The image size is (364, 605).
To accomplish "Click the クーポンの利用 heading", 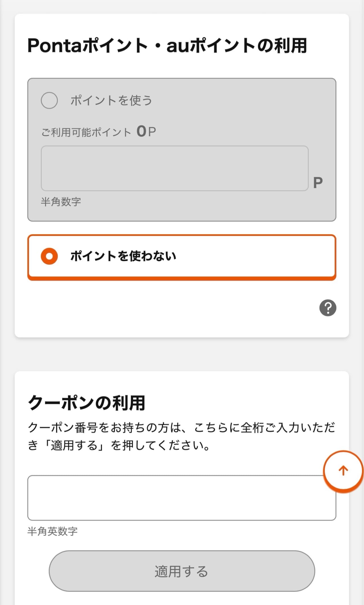I will [86, 403].
